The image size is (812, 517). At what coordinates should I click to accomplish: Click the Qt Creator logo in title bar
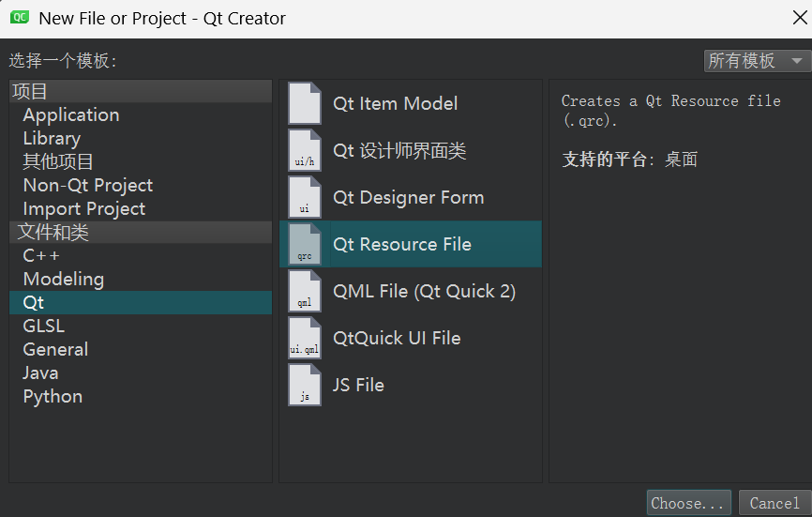[x=20, y=18]
